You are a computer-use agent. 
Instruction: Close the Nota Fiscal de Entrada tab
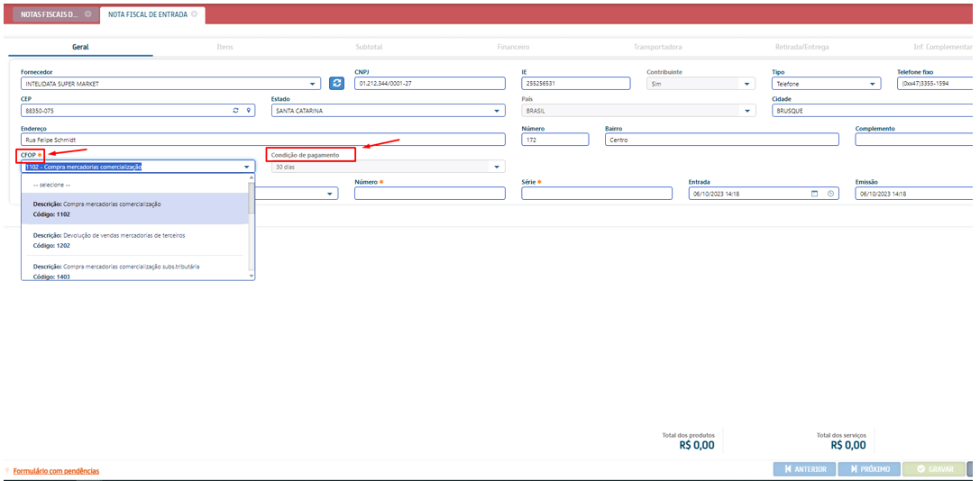(x=195, y=14)
